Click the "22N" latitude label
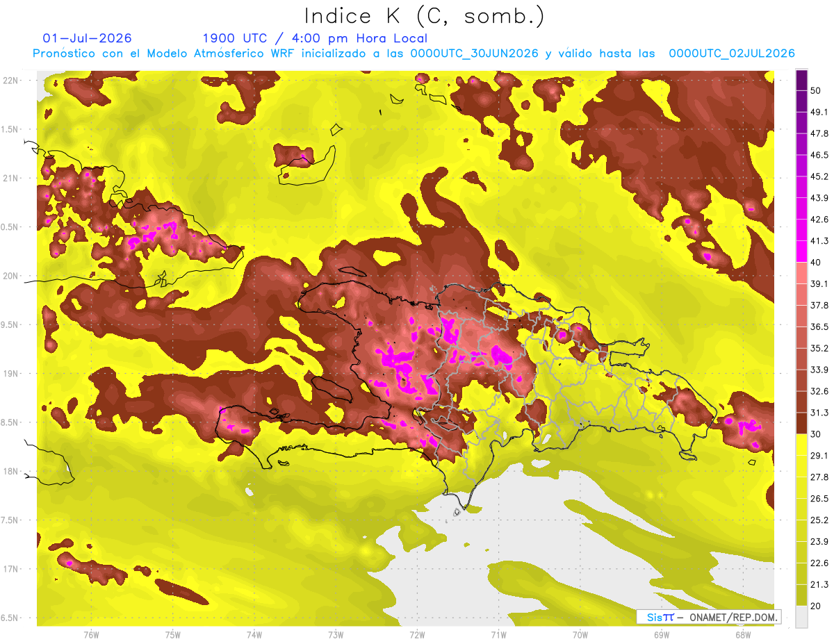The height and width of the screenshot is (644, 834). [x=10, y=81]
